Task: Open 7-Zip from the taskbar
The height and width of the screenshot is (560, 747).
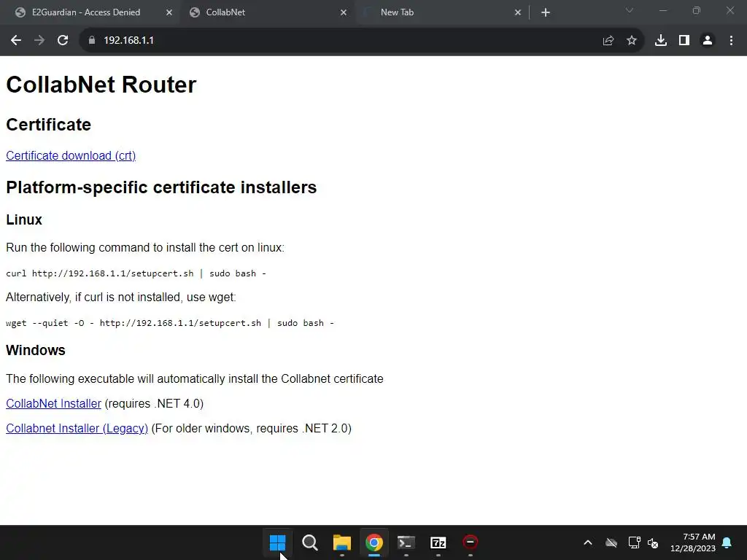Action: [438, 542]
